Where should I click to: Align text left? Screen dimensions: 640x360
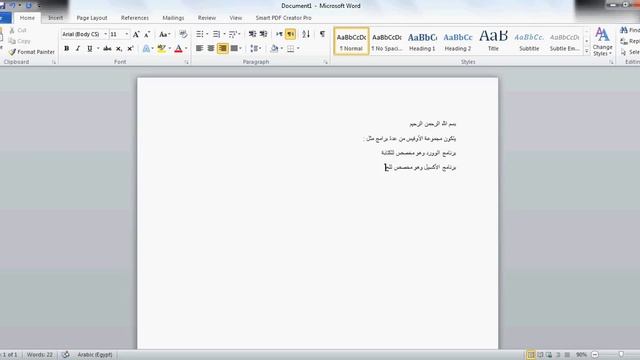[200, 49]
